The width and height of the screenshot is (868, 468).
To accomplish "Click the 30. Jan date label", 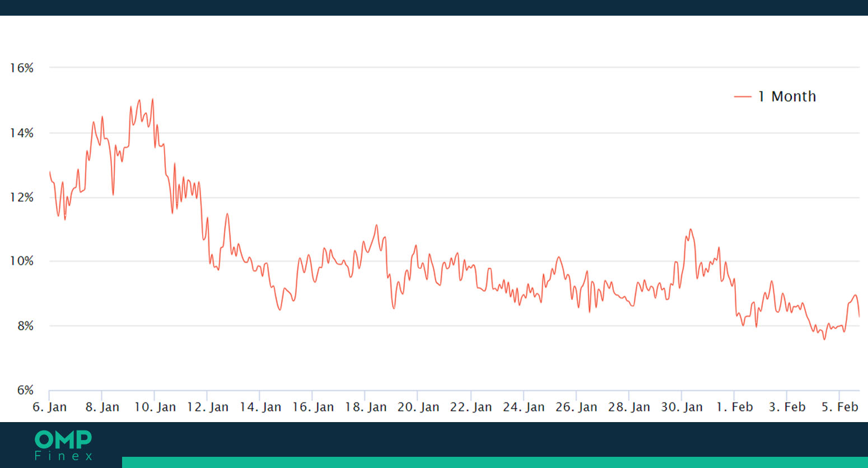I will pyautogui.click(x=682, y=407).
